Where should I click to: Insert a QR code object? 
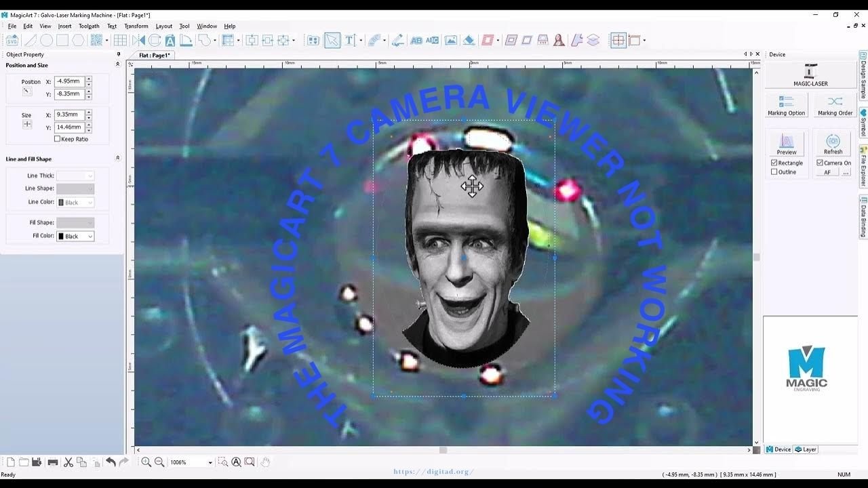pyautogui.click(x=96, y=41)
